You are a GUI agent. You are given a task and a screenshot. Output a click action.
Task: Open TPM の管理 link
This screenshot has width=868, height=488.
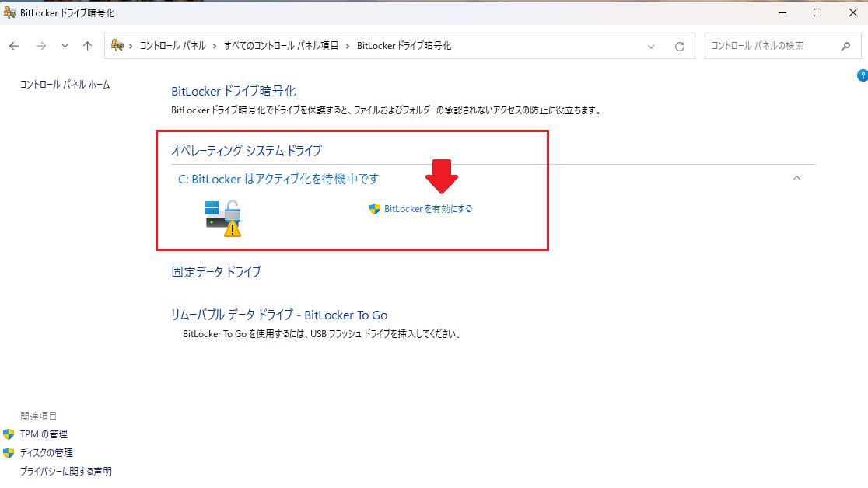pyautogui.click(x=44, y=434)
